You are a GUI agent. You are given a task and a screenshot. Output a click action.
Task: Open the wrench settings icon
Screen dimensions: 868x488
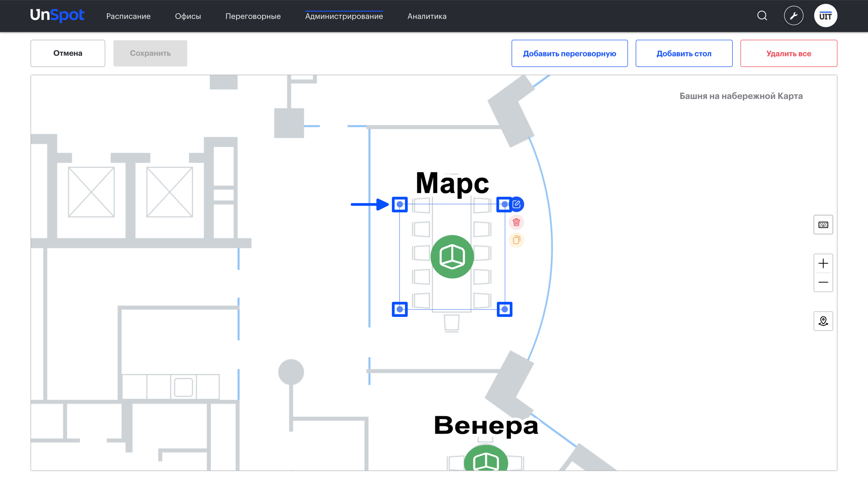[x=794, y=16]
